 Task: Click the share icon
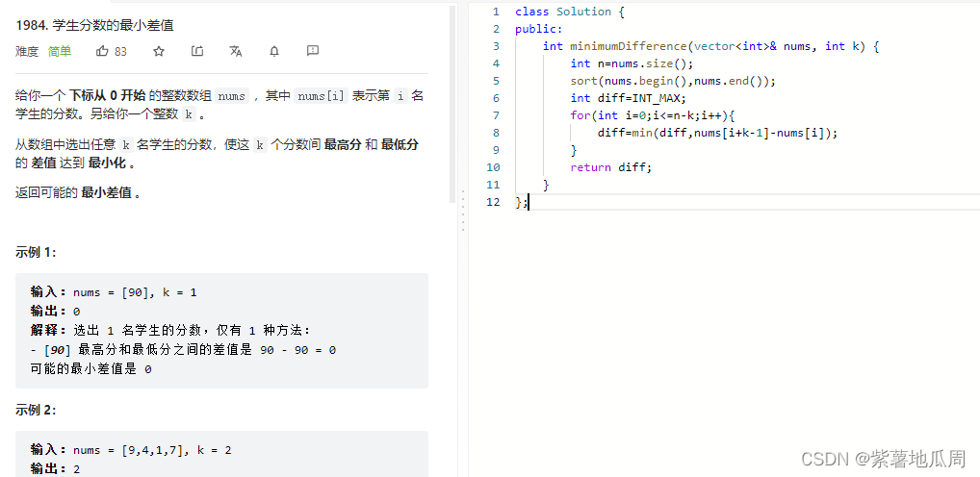[x=197, y=51]
